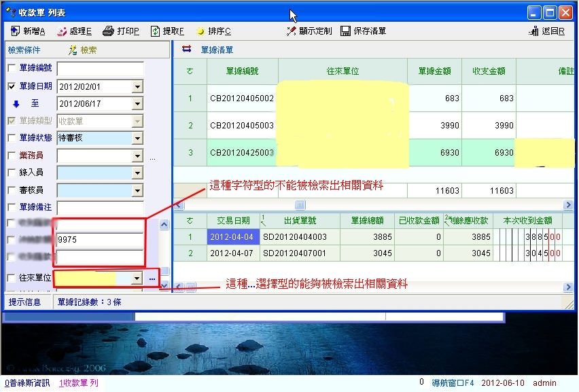Open 顯示定制 display customization
Image resolution: width=579 pixels, height=392 pixels.
click(292, 31)
